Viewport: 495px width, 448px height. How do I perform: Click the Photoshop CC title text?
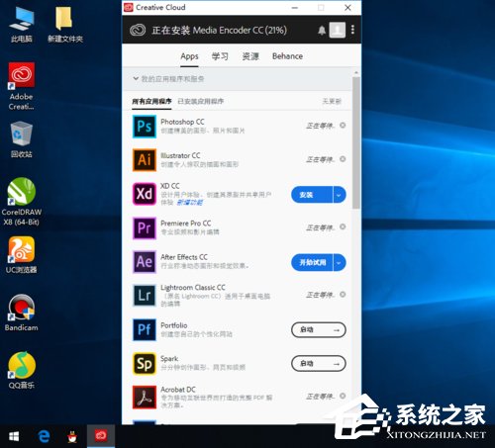(x=182, y=122)
